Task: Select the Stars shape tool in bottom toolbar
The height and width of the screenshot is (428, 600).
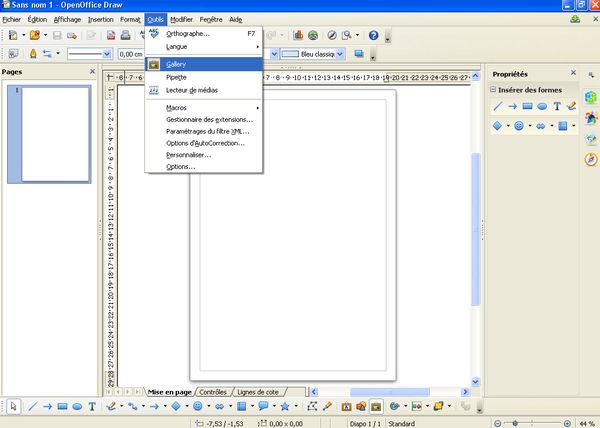Action: click(285, 406)
